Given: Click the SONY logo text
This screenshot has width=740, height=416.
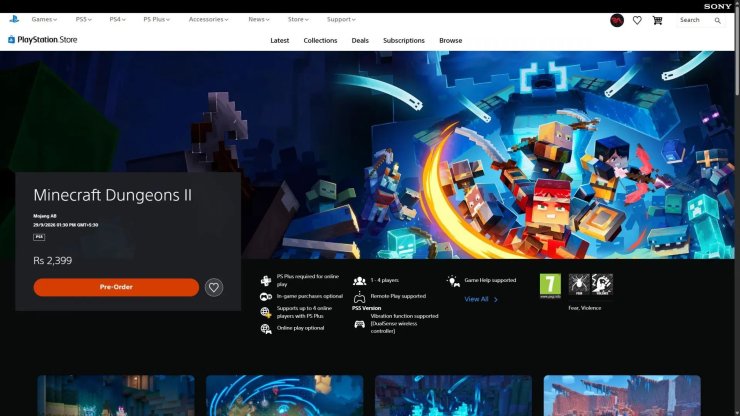Looking at the screenshot, I should [x=717, y=6].
